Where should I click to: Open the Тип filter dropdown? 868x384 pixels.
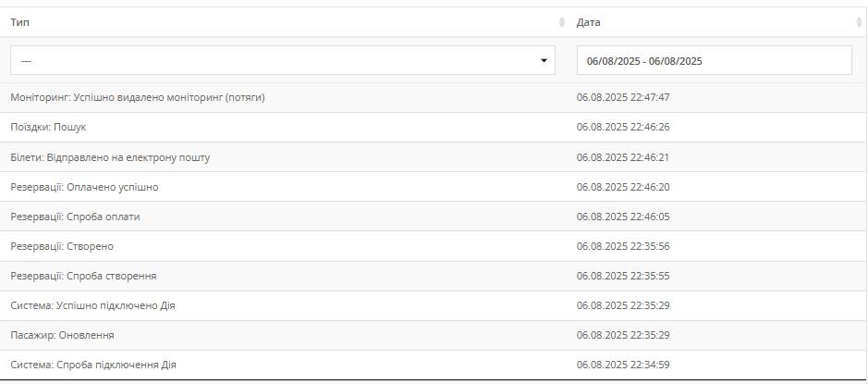[x=283, y=61]
